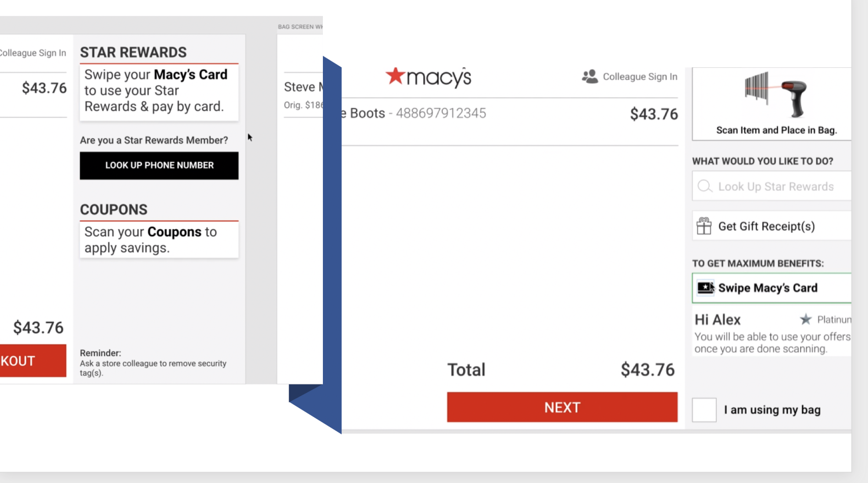
Task: Click the magnifier icon in Star Rewards search
Action: coord(705,186)
